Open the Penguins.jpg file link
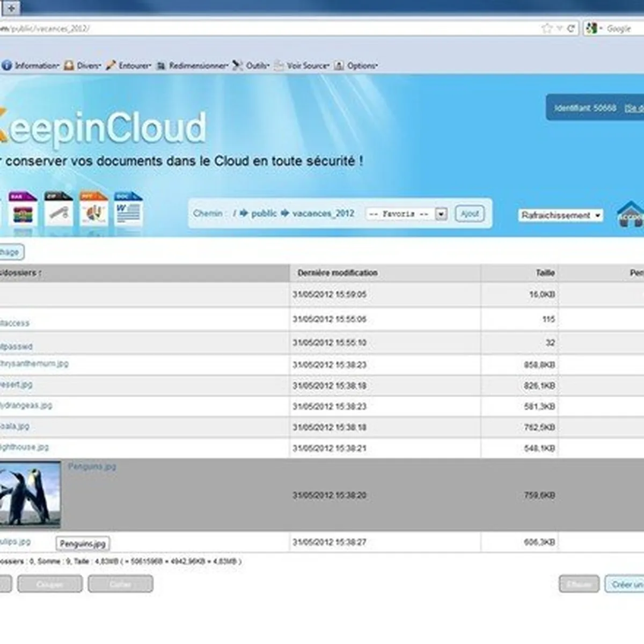The height and width of the screenshot is (644, 644). 92,466
